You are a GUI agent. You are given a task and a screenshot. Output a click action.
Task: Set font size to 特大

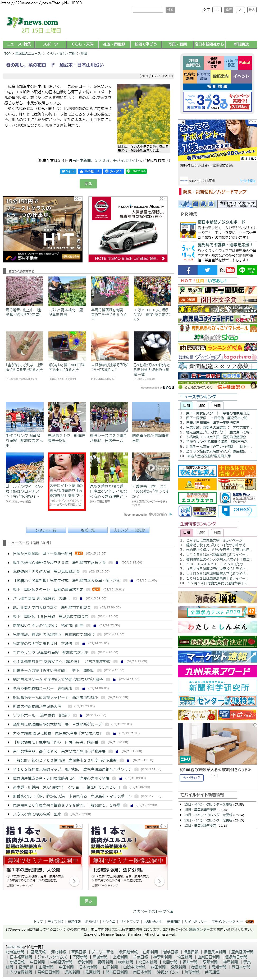252,10
